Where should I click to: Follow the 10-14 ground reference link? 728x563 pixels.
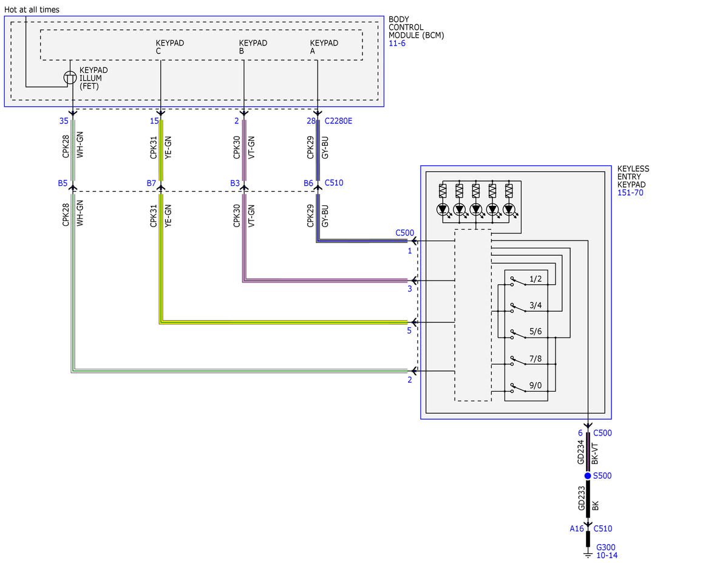point(607,555)
